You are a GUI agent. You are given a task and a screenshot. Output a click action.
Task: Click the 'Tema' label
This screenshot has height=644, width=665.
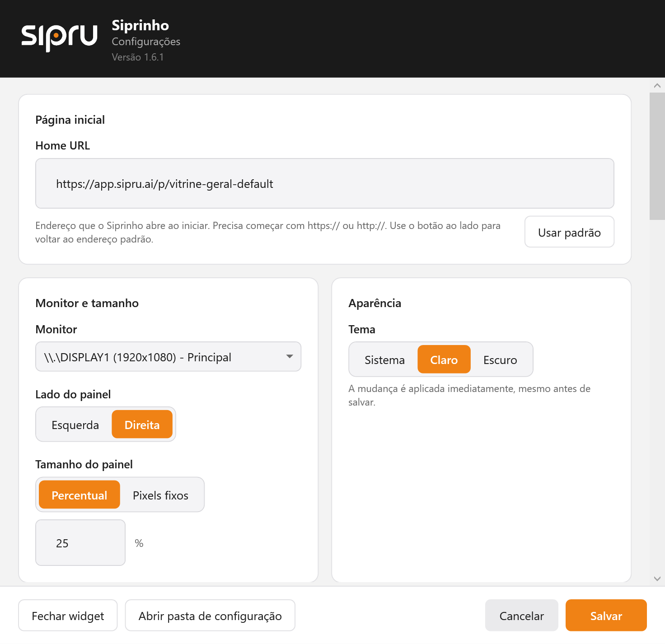click(x=362, y=329)
